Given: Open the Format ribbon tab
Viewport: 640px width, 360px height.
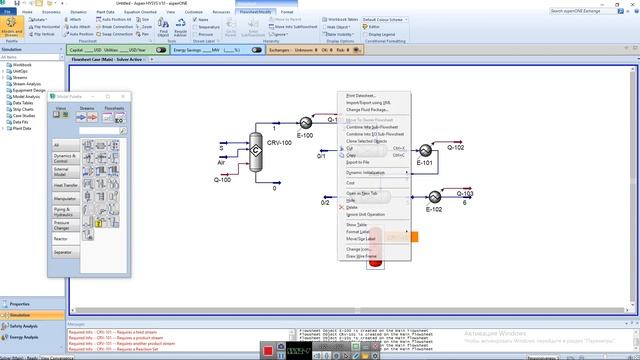Looking at the screenshot, I should (x=287, y=12).
